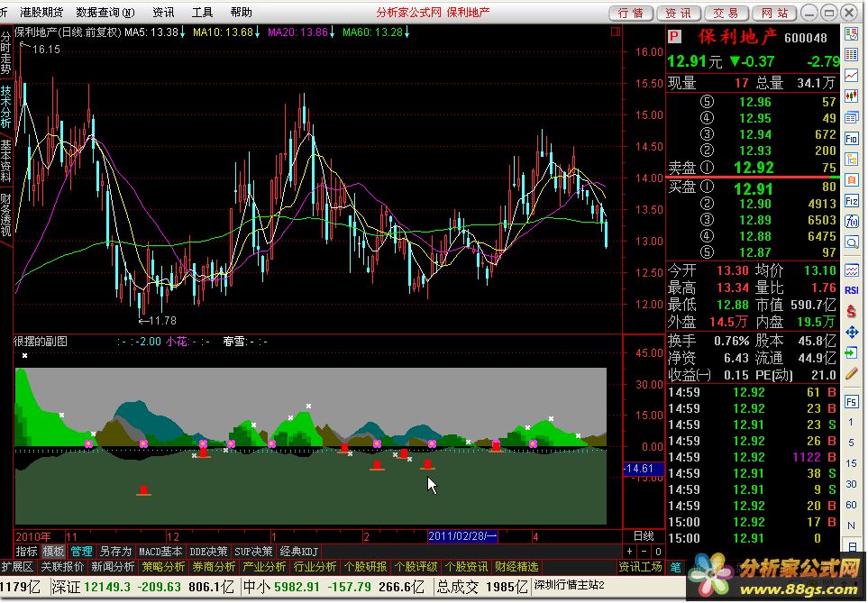Open the 财经精选 tab
868x603 pixels.
516,567
